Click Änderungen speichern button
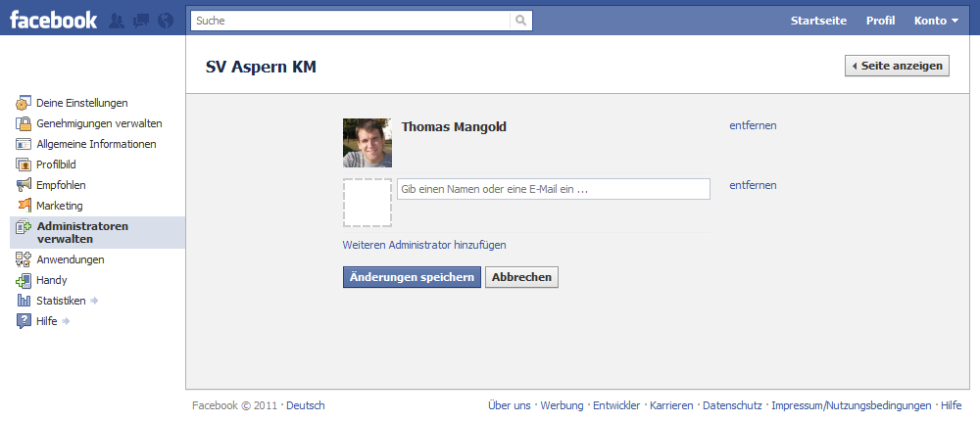The height and width of the screenshot is (423, 980). click(x=412, y=277)
